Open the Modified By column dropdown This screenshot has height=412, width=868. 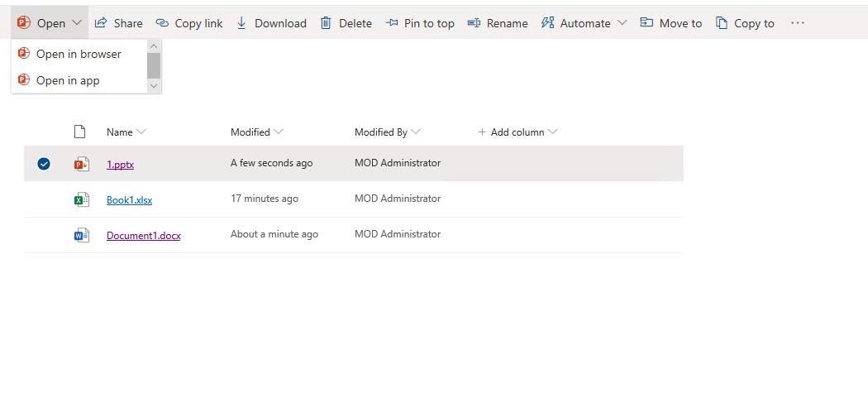(x=416, y=132)
